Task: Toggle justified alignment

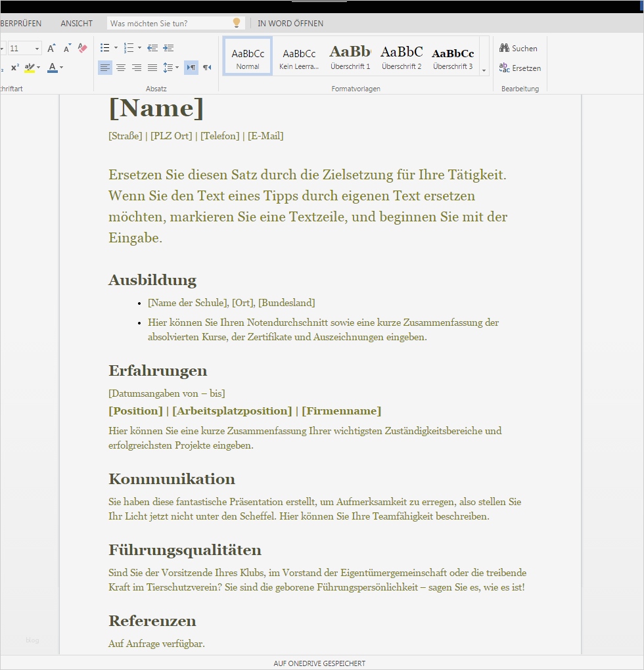Action: coord(152,68)
